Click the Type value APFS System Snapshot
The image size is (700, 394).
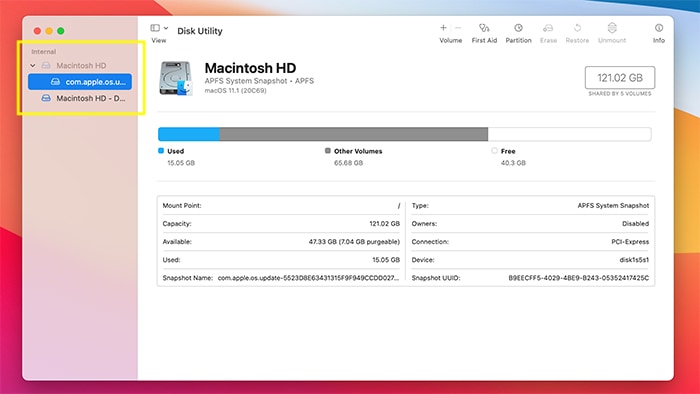(613, 206)
